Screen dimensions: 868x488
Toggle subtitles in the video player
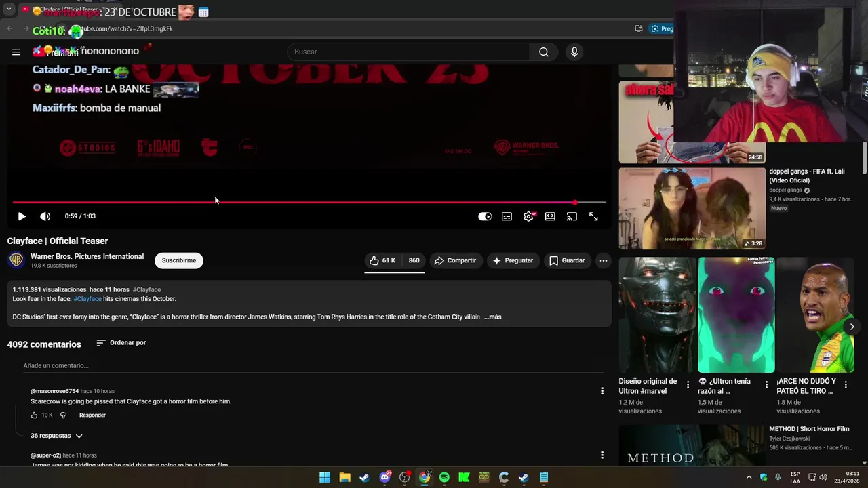[x=507, y=216]
